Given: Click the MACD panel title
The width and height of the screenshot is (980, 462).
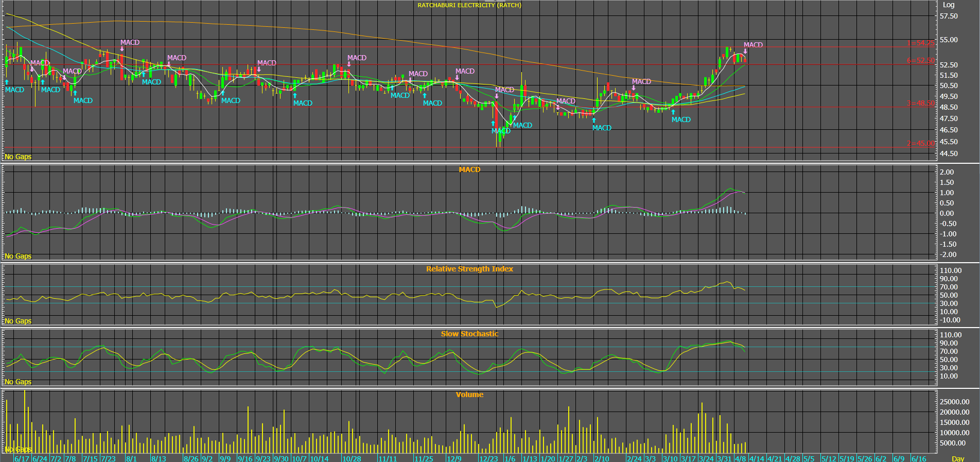Looking at the screenshot, I should [x=469, y=169].
